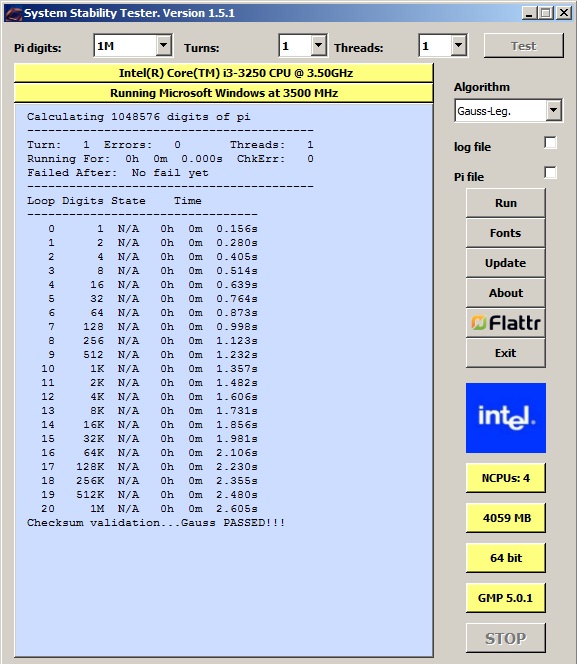
Task: Maximize the System Stability Tester window
Action: tap(546, 13)
